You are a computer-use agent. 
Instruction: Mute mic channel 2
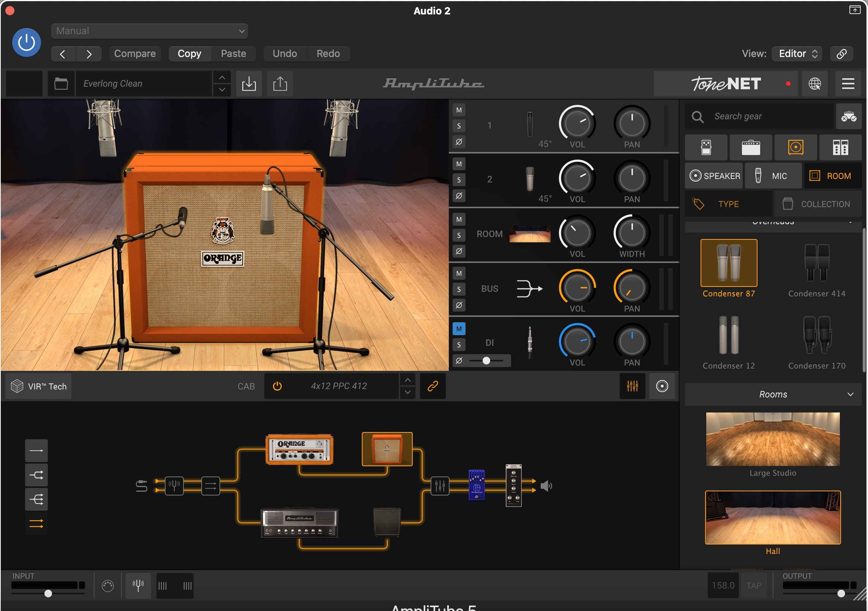[x=459, y=164]
